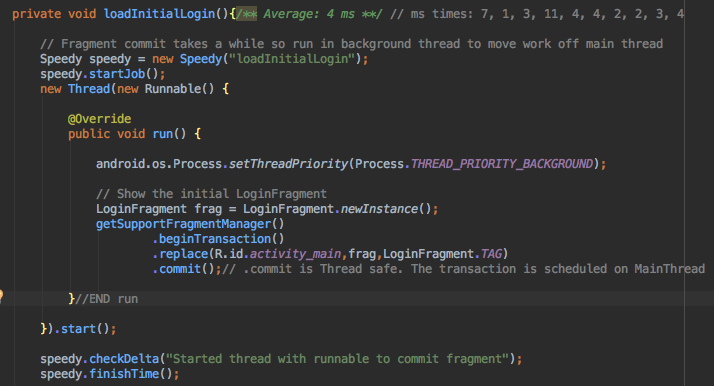This screenshot has width=714, height=386.
Task: Click the '.commit is Thread safe' comment
Action: [x=463, y=269]
